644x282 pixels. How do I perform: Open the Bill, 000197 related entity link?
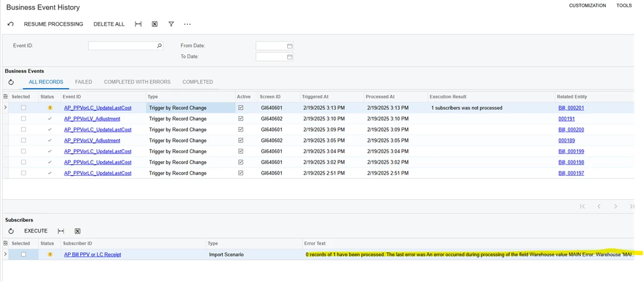571,173
